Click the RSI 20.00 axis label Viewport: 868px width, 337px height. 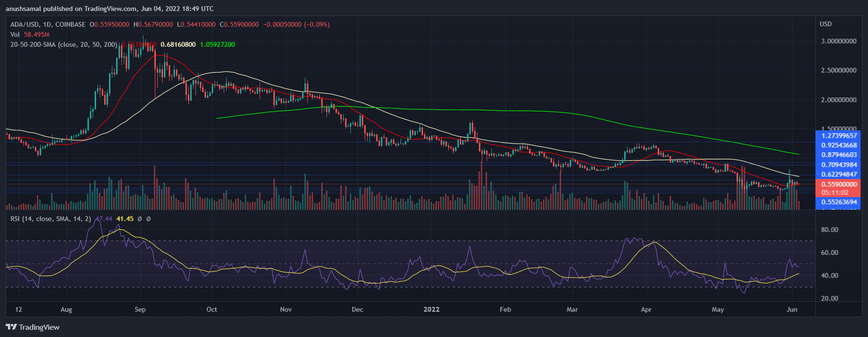[830, 298]
